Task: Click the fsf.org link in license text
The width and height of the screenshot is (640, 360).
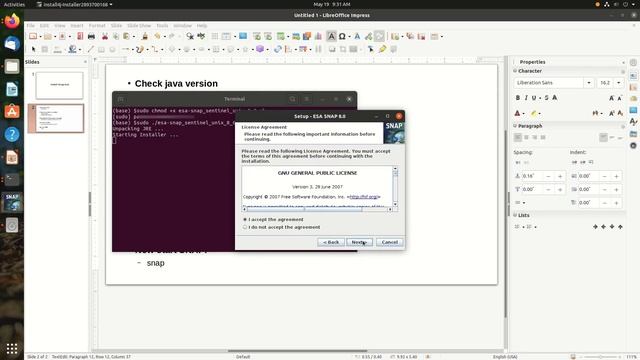Action: (x=364, y=197)
